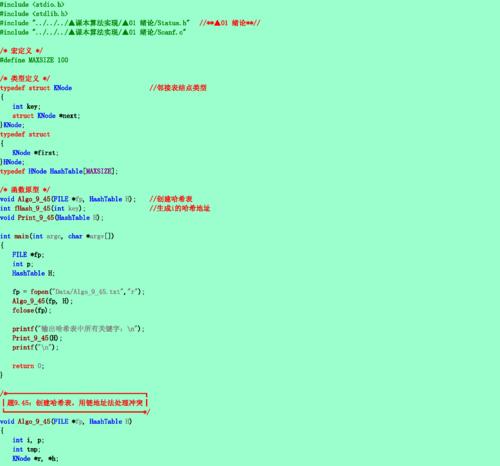Click the KNode *r, *h; declaration

pos(35,459)
